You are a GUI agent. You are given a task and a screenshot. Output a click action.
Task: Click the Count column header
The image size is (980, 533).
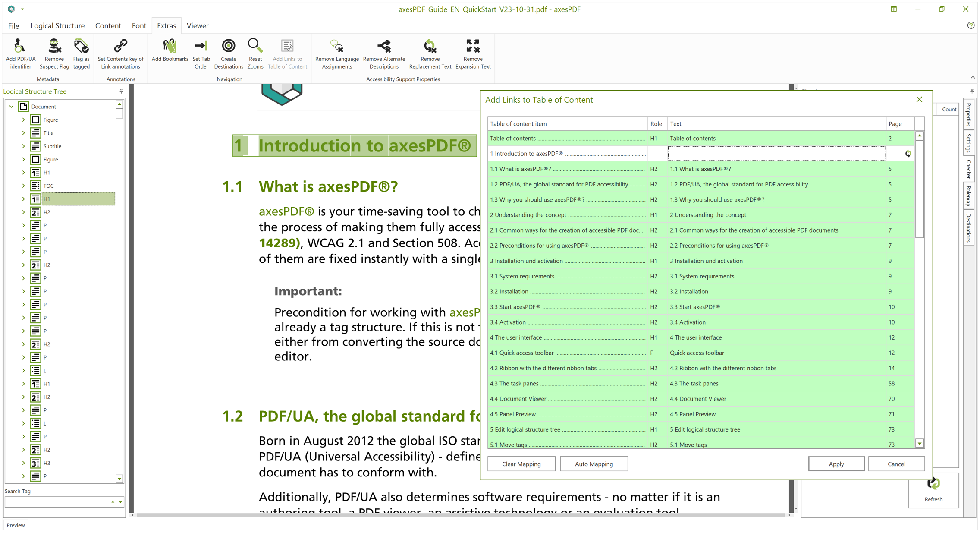[949, 110]
